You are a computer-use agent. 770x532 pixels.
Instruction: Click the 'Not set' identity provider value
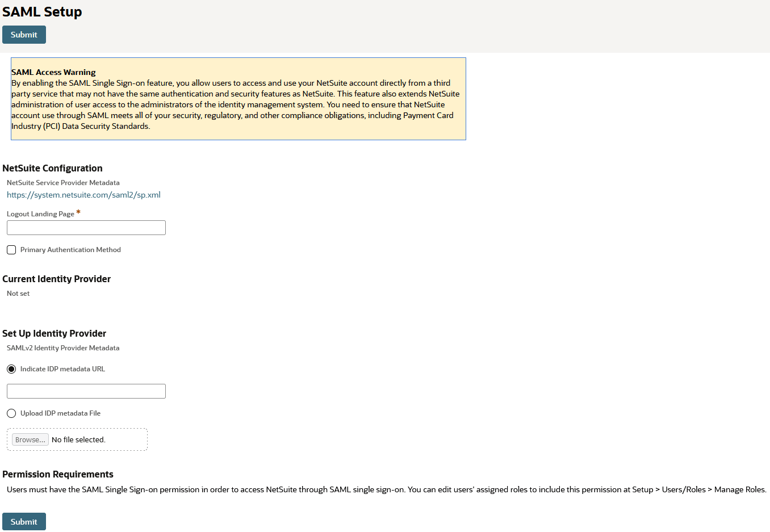[18, 294]
